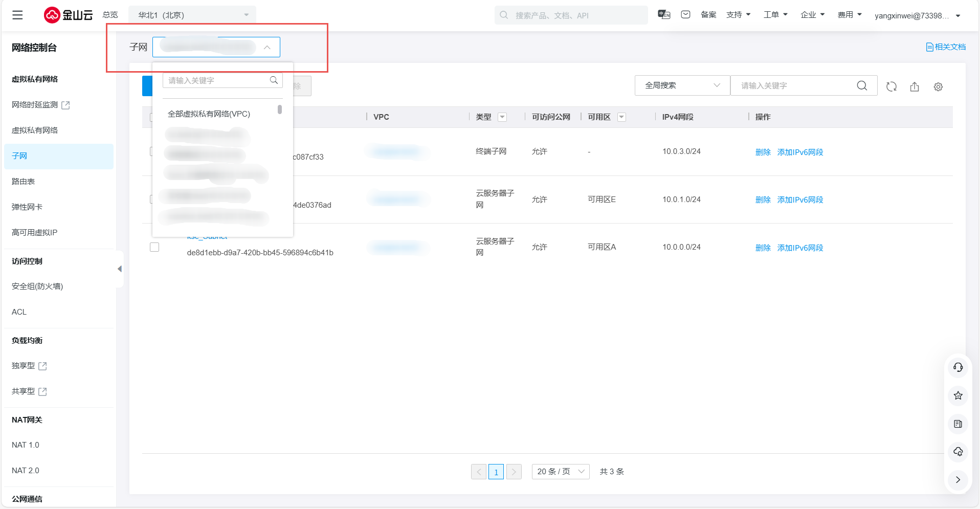The image size is (980, 509).
Task: Open table column settings gear
Action: tap(938, 87)
